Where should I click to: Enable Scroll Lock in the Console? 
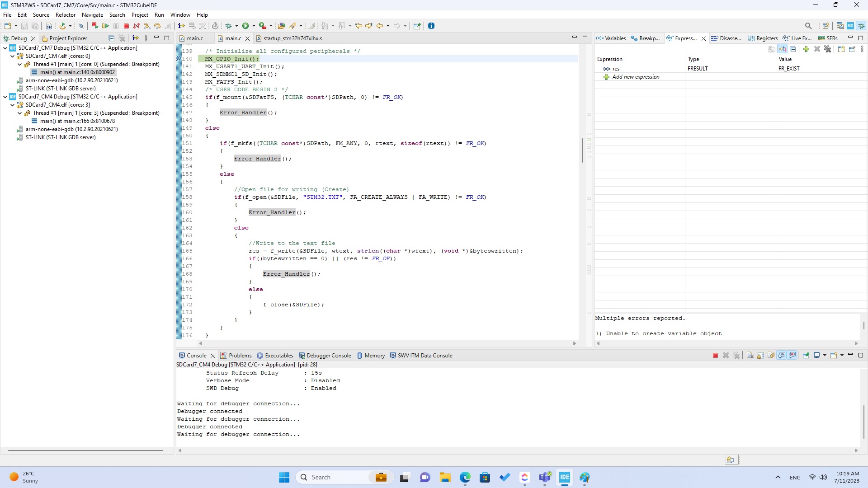[x=760, y=356]
